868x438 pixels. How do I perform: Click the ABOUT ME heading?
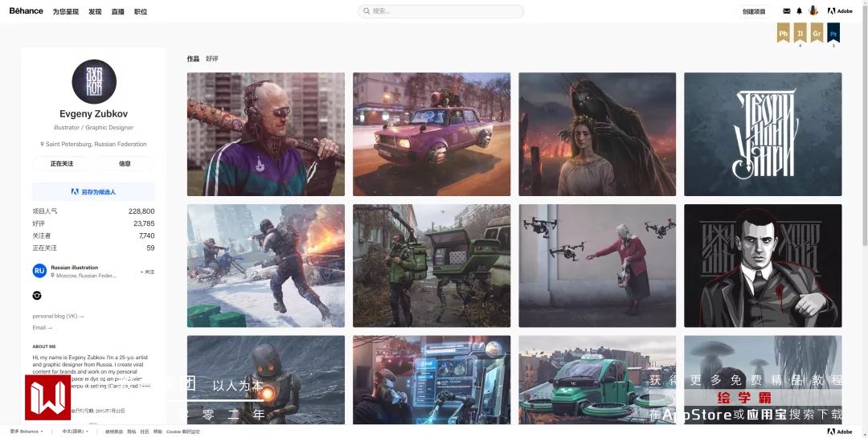[x=44, y=346]
